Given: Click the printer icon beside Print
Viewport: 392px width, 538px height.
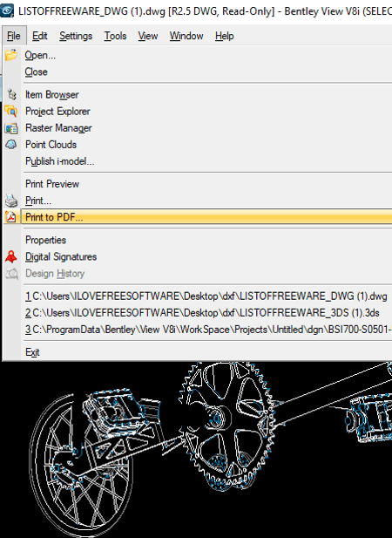Looking at the screenshot, I should [11, 201].
